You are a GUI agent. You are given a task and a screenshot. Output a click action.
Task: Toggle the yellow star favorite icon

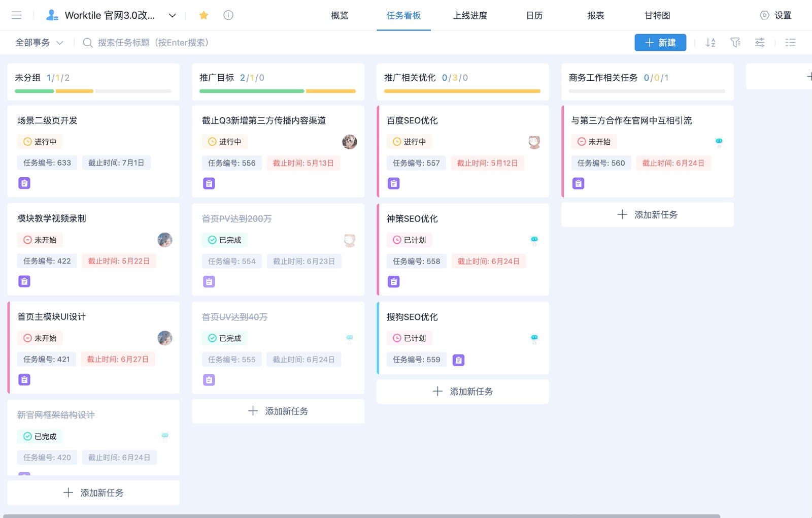coord(204,15)
